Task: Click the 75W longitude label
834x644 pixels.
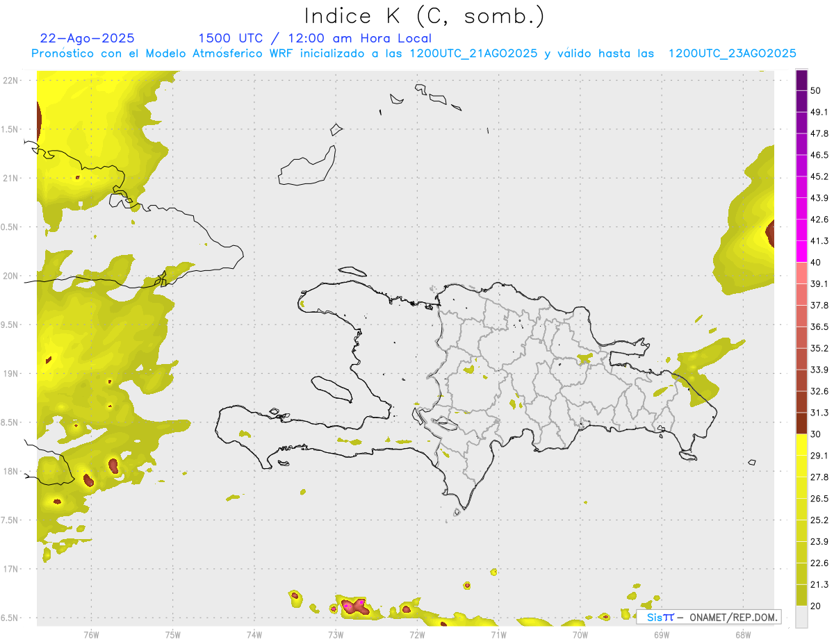Action: [x=173, y=634]
